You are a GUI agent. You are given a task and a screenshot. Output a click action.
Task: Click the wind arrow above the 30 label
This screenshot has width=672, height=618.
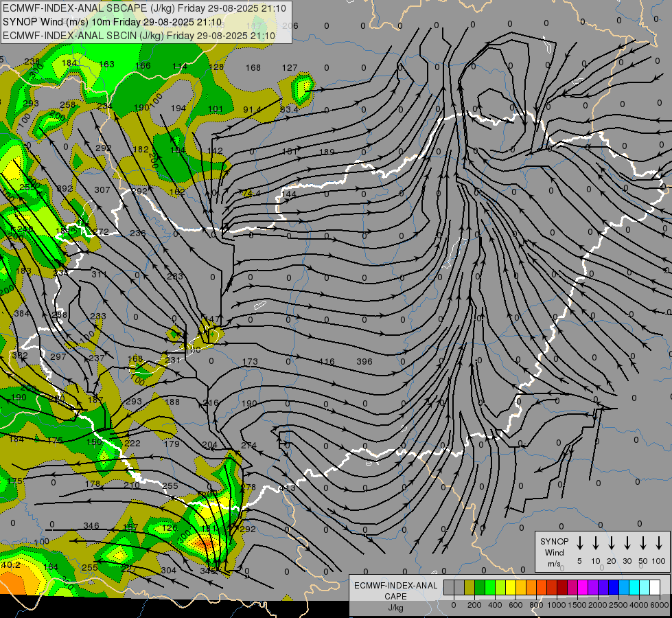click(x=627, y=543)
